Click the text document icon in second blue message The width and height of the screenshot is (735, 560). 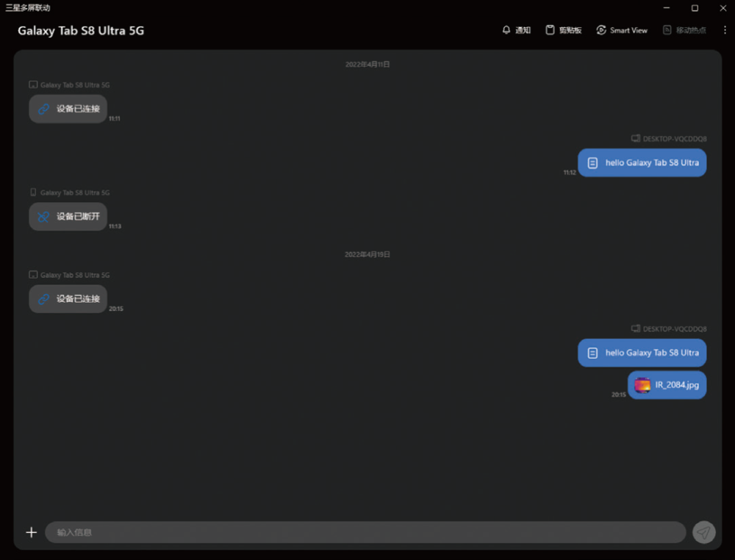(592, 353)
